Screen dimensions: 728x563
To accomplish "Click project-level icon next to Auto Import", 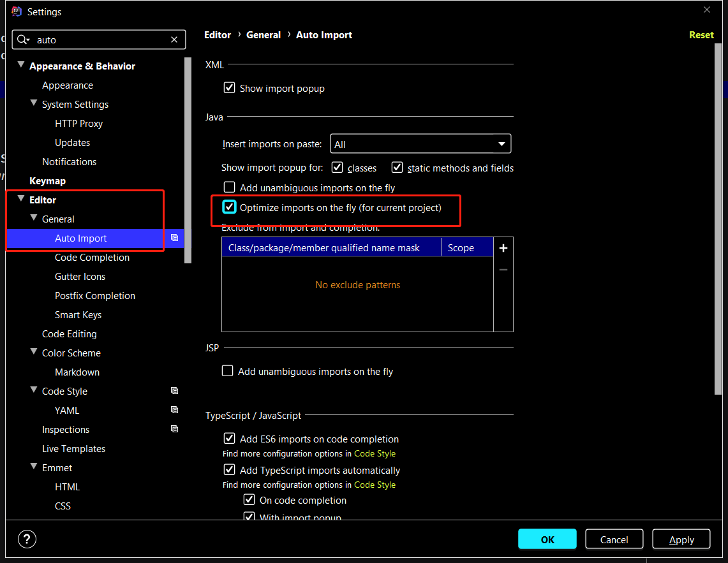I will click(x=174, y=238).
